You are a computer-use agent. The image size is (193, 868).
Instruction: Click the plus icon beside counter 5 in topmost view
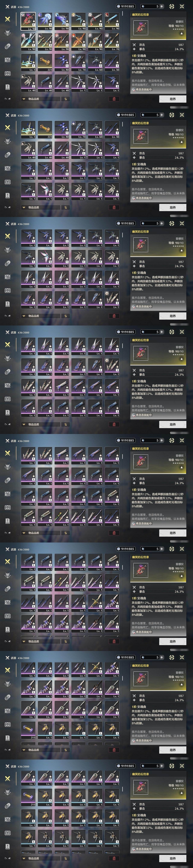[x=162, y=6]
